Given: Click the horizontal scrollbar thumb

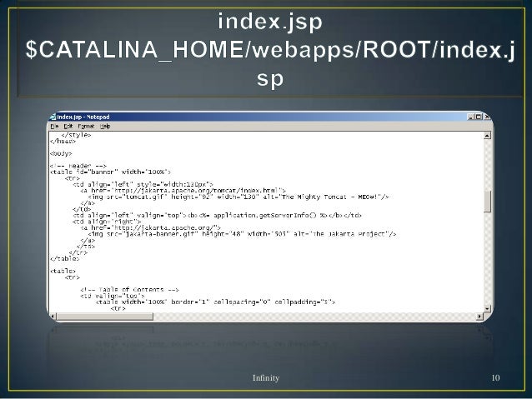Looking at the screenshot, I should (105, 317).
